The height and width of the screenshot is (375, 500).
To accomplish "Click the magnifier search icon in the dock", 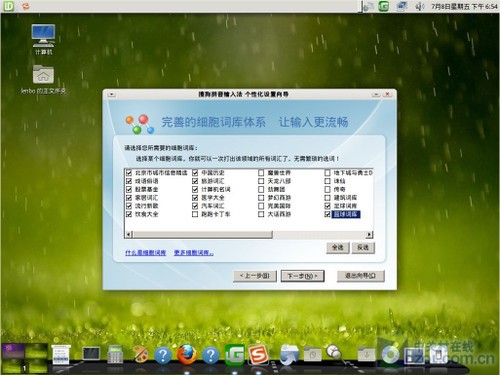I will tap(334, 354).
